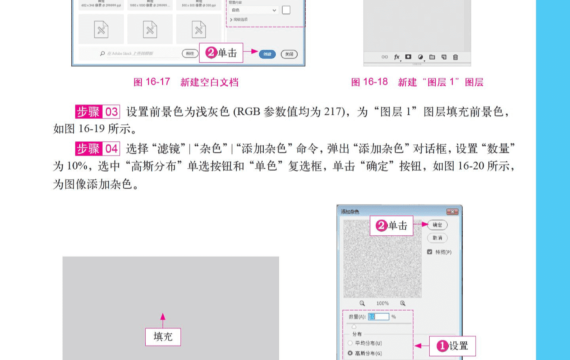Screen dimensions: 570x360
Task: Click the trash delete layer icon
Action: pyautogui.click(x=455, y=57)
